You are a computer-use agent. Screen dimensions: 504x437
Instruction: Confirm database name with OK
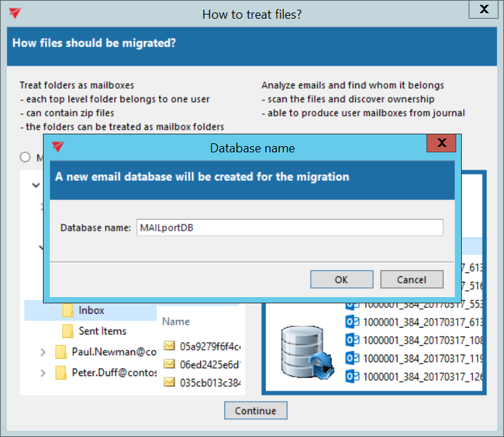coord(341,280)
